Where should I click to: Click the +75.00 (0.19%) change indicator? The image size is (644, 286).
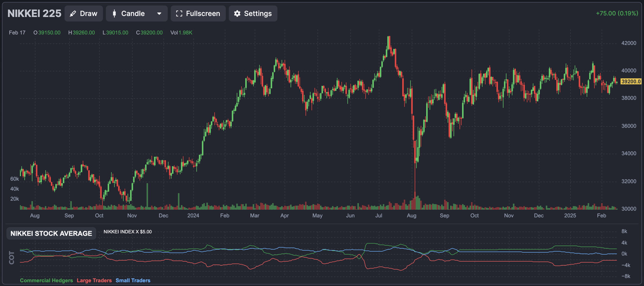(617, 13)
